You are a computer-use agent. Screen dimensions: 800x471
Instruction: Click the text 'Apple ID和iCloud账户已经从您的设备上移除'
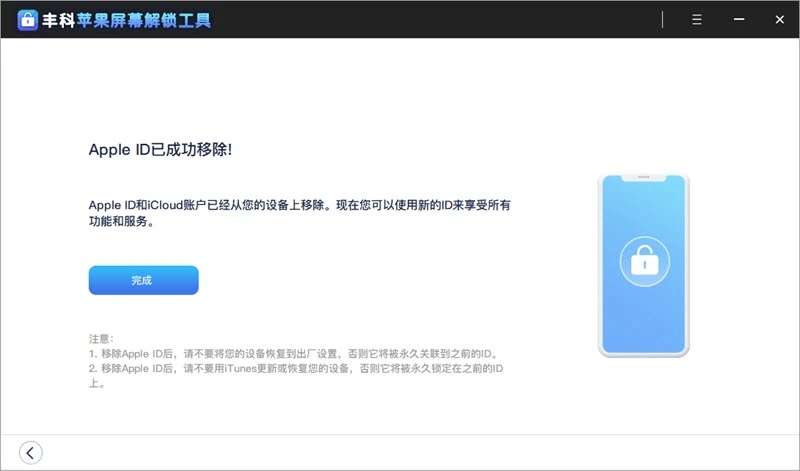click(x=207, y=205)
